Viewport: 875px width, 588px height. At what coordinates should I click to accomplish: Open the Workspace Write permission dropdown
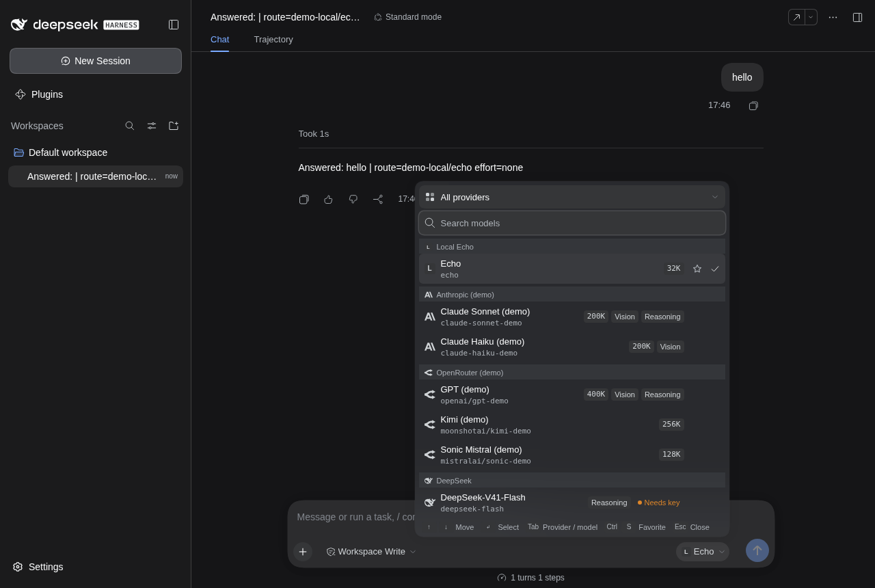pos(371,552)
